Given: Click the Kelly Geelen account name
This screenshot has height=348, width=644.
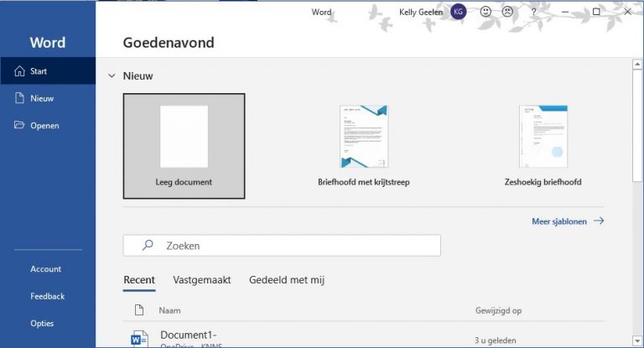Looking at the screenshot, I should 421,13.
